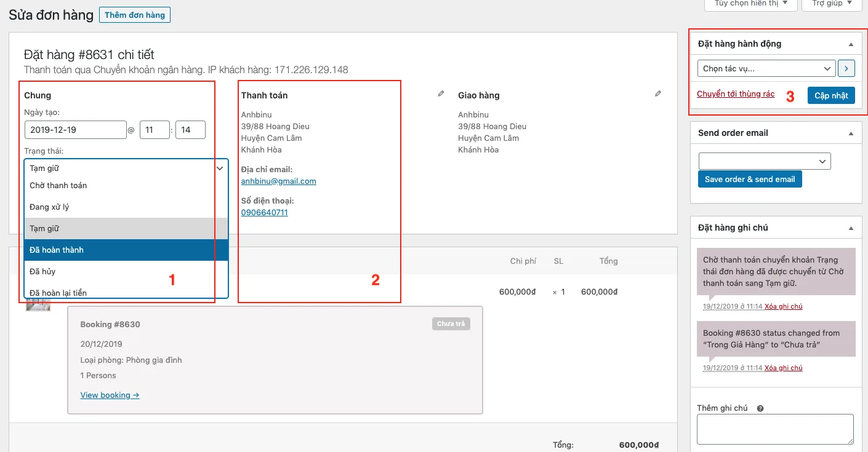Delete Booking #8630 note via Xóa ghi chú
Viewport: 868px width, 452px height.
click(783, 368)
